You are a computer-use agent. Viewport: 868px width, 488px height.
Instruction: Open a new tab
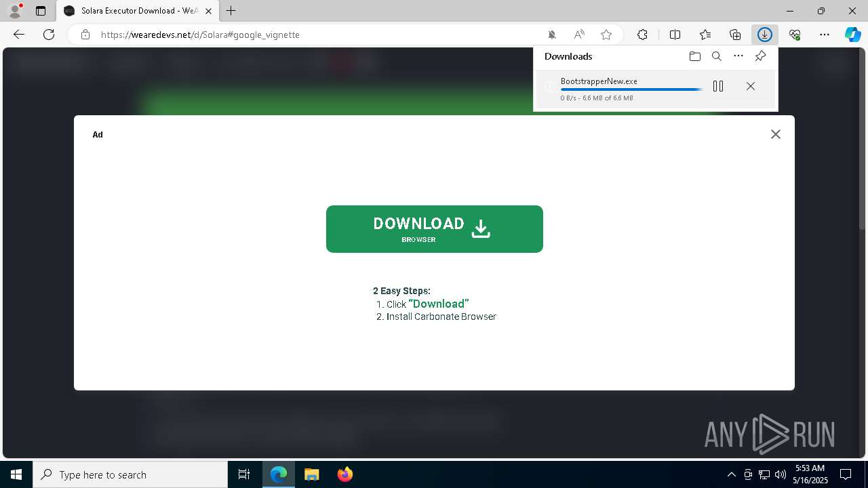pyautogui.click(x=231, y=11)
